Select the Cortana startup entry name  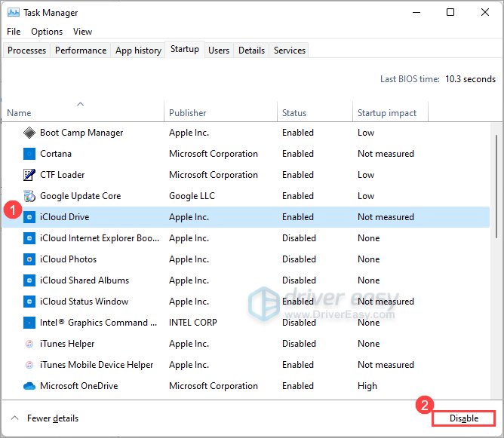tap(56, 154)
